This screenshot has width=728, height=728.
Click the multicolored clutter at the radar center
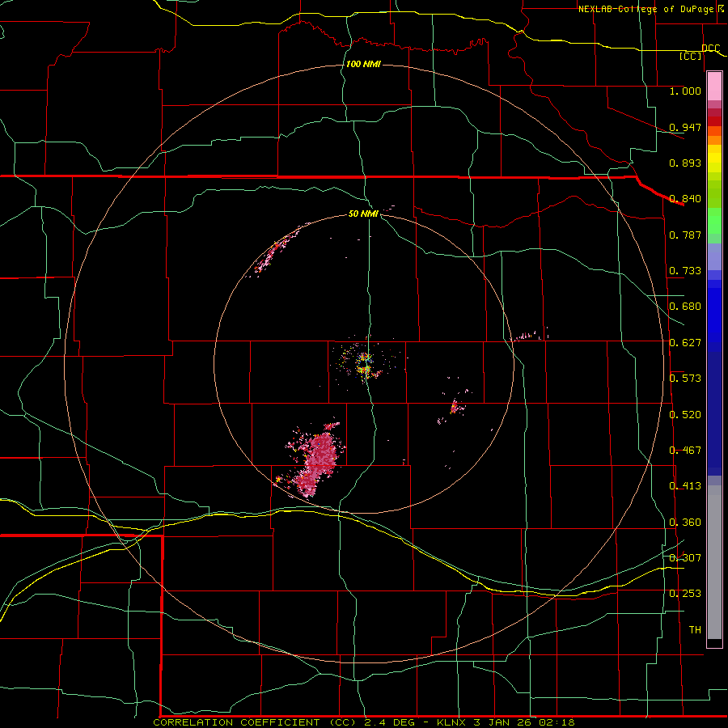coord(365,363)
